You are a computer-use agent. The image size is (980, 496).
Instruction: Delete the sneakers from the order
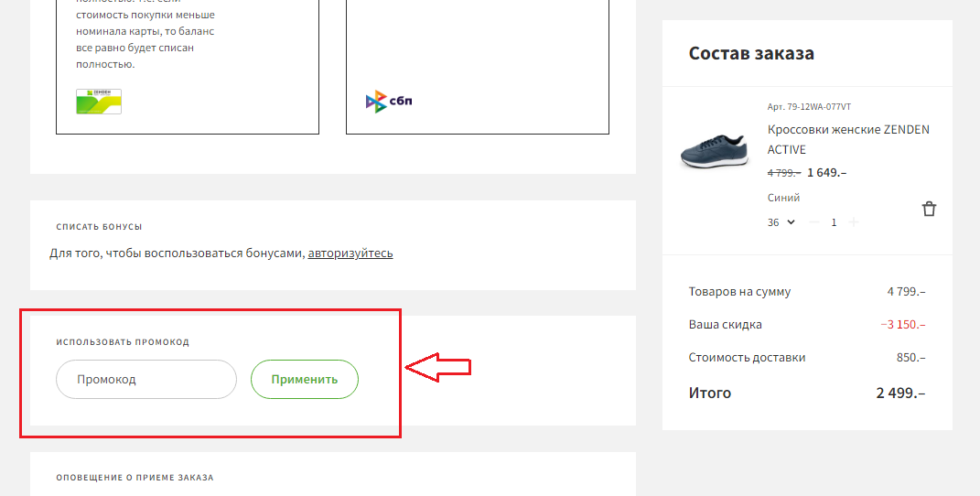pos(929,209)
